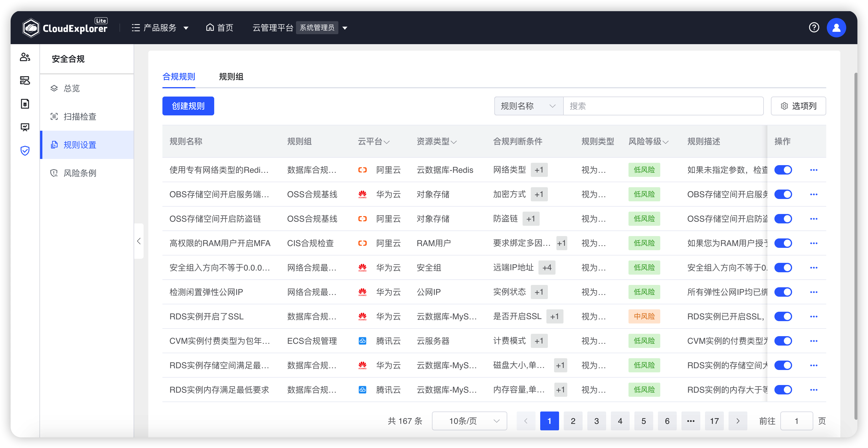The image size is (868, 448).
Task: Click the gear icon in 选项列
Action: 784,106
